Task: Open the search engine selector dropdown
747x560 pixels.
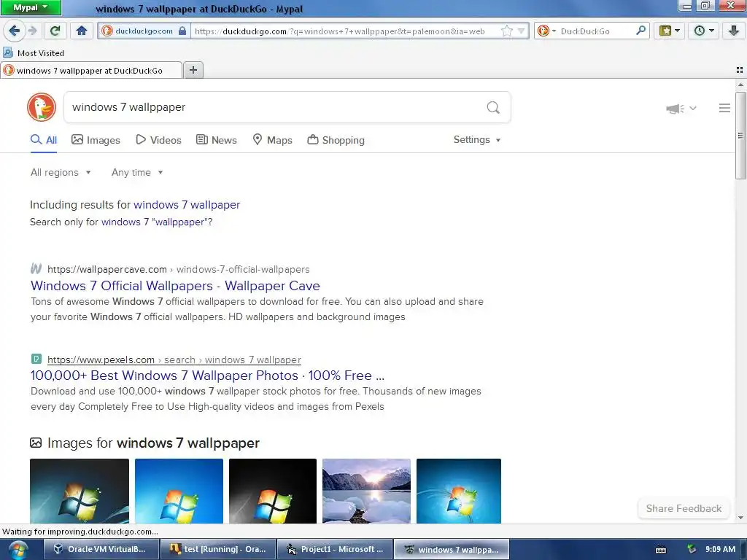Action: point(546,31)
